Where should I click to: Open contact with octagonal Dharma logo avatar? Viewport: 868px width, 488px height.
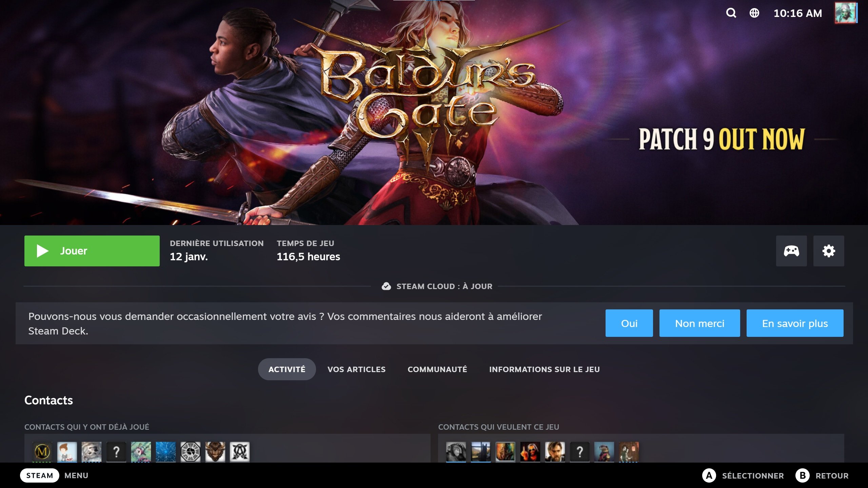pos(191,452)
